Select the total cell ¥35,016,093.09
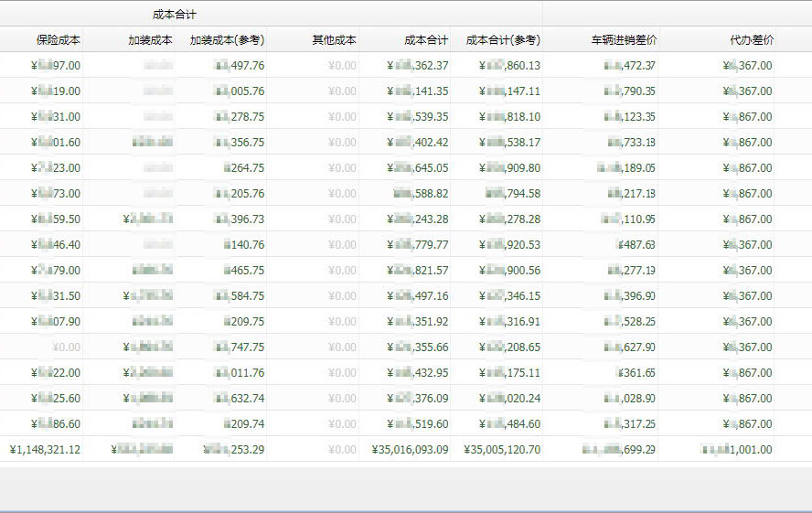Viewport: 812px width, 513px height. click(411, 450)
